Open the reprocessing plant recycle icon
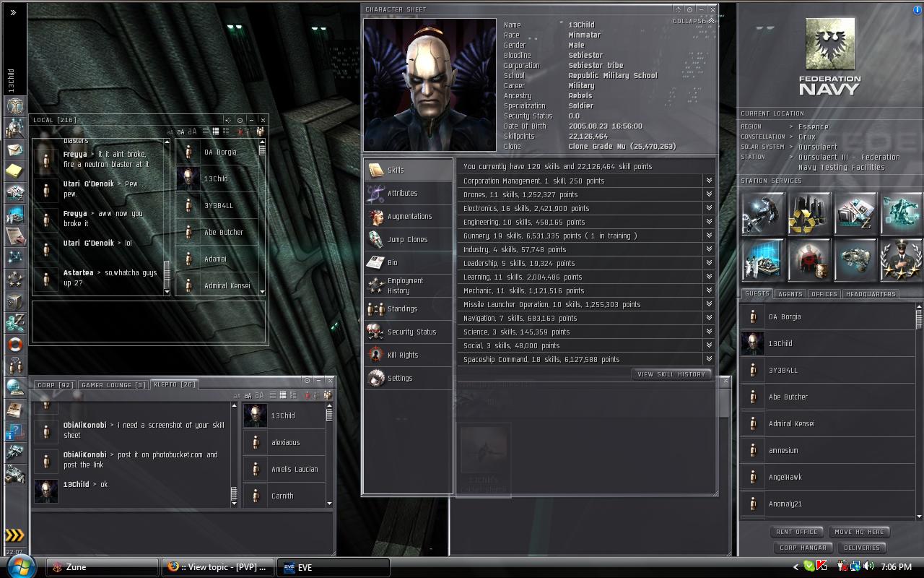This screenshot has height=578, width=924. coord(809,213)
